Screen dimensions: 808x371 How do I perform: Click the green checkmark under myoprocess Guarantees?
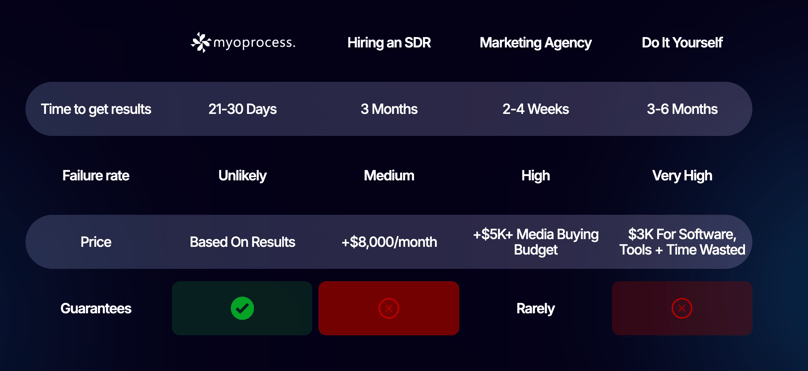pyautogui.click(x=242, y=308)
